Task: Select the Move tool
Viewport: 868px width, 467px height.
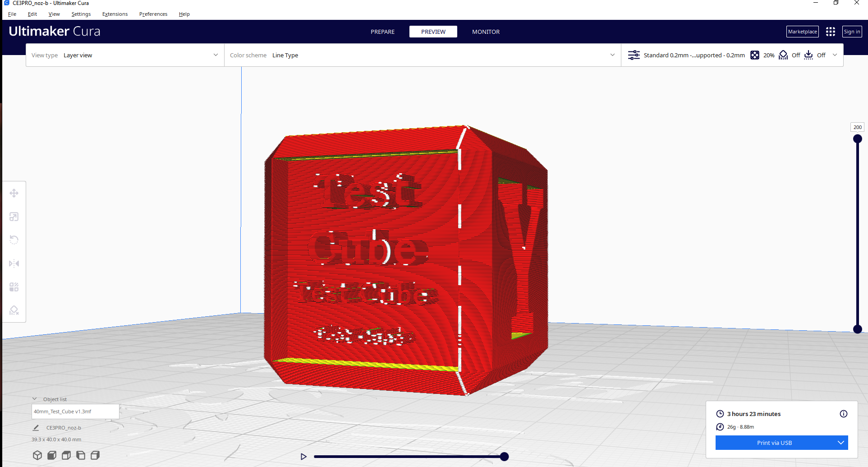Action: tap(14, 193)
